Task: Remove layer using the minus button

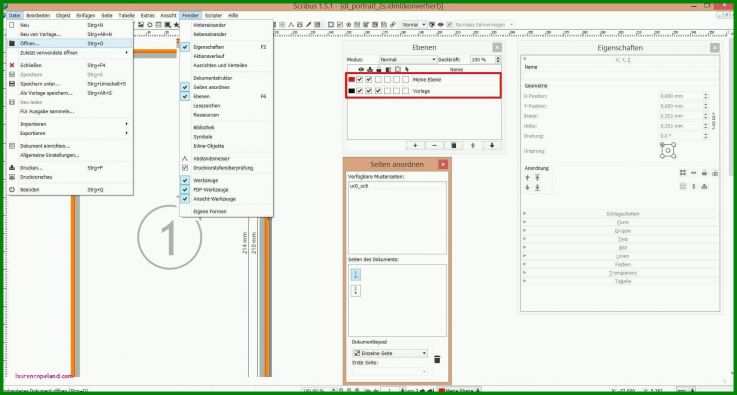Action: [434, 146]
